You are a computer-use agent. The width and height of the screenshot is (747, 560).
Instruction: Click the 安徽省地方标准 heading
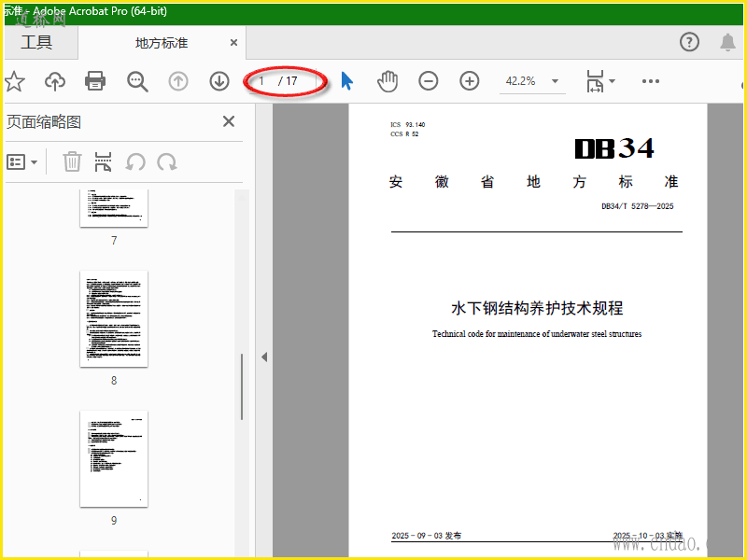point(533,182)
